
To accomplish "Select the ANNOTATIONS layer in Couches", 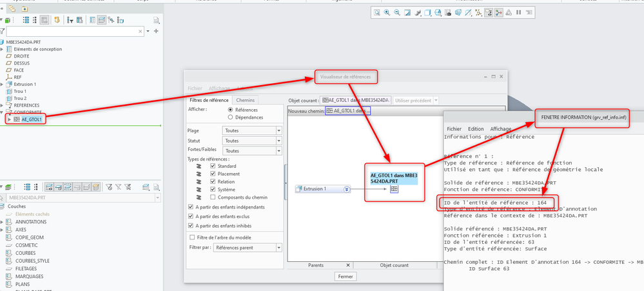I will coord(28,221).
